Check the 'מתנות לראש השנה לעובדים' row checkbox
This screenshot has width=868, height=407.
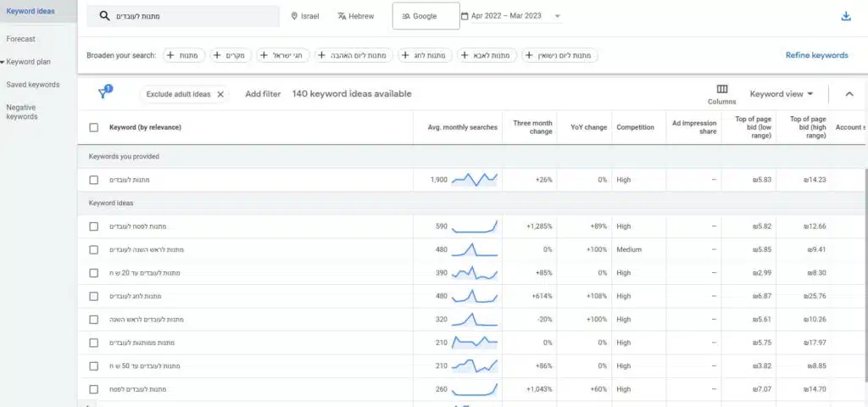pyautogui.click(x=93, y=250)
